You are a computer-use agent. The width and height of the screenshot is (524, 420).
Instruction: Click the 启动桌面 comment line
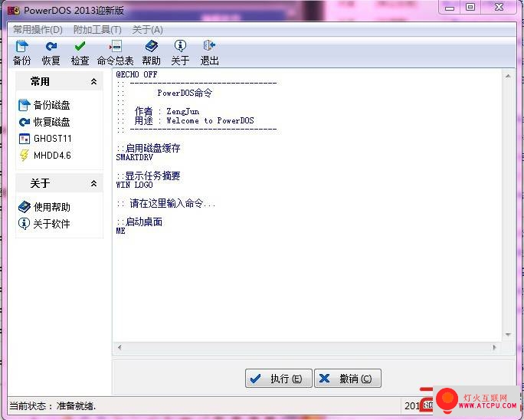coord(139,221)
